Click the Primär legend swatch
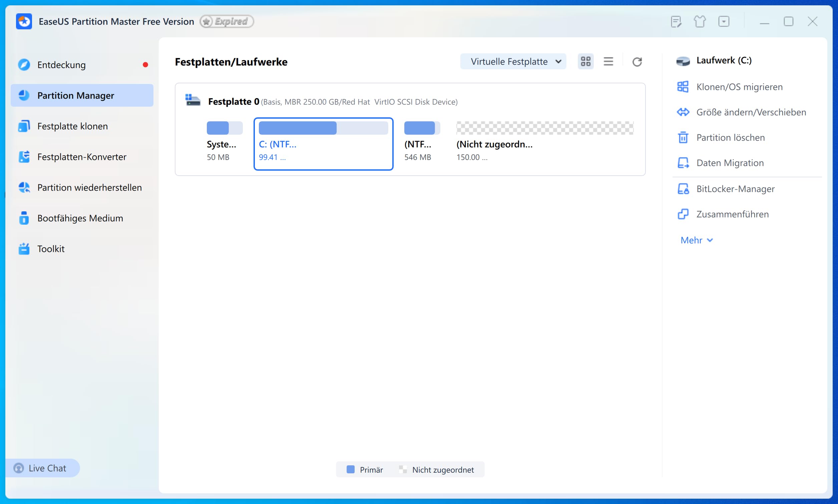 coord(350,469)
